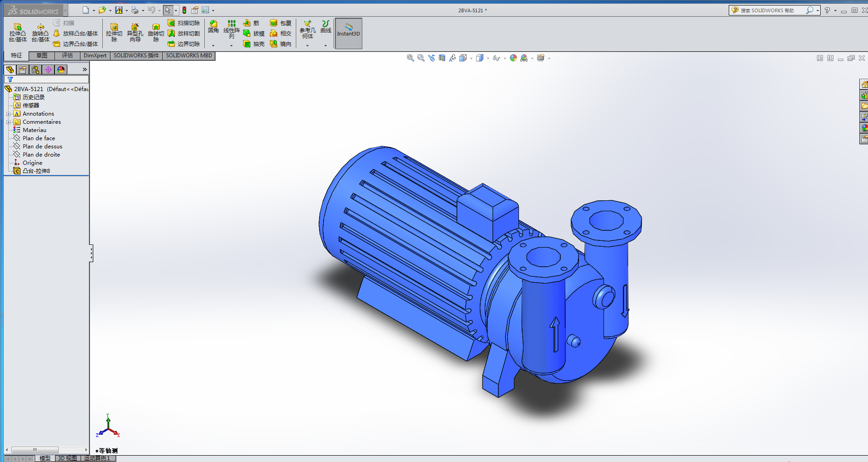Click the Zoom to Fit magnifier icon

point(410,58)
